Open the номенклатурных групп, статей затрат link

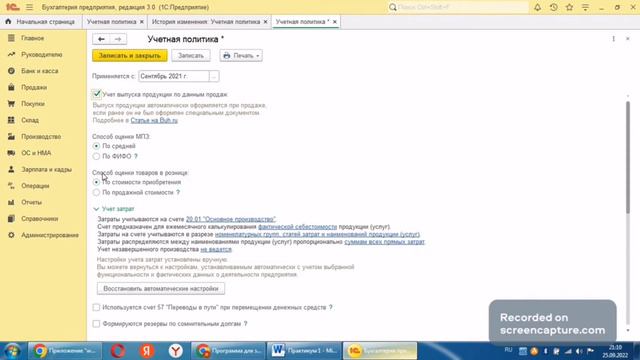click(317, 234)
